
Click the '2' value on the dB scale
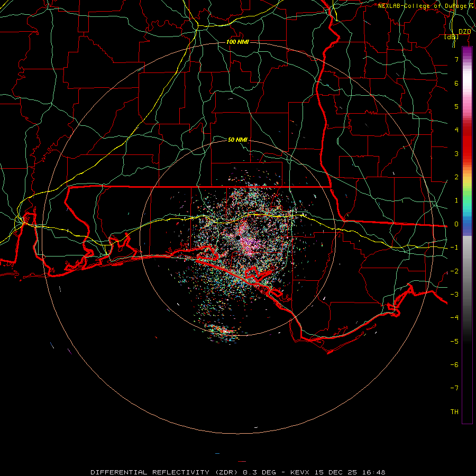456,177
